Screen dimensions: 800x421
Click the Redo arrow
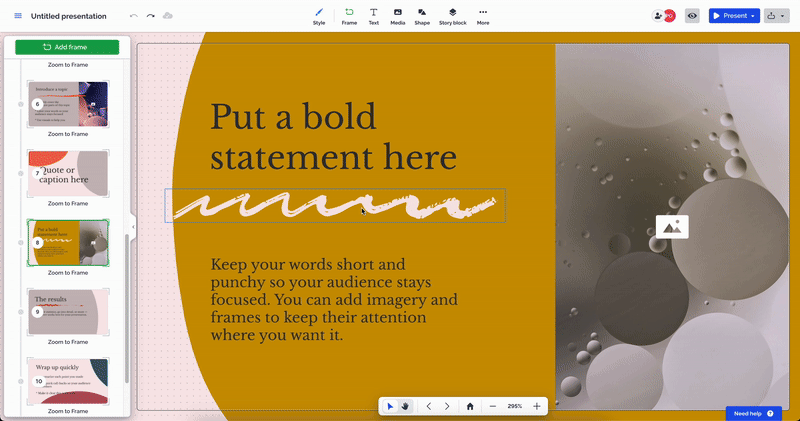[151, 16]
